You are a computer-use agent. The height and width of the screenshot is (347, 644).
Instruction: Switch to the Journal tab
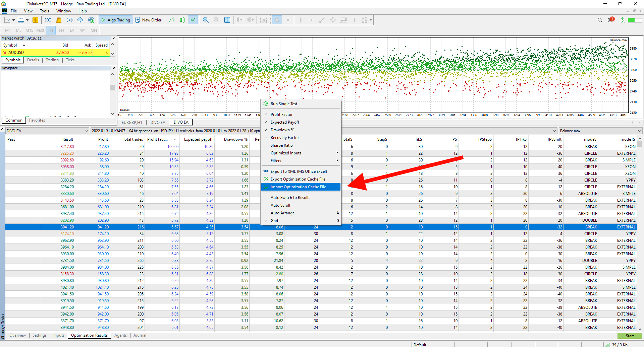[140, 335]
